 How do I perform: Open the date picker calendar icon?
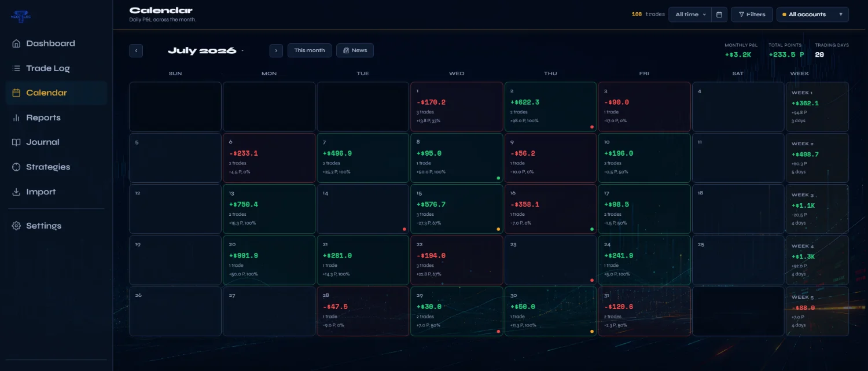pyautogui.click(x=719, y=14)
